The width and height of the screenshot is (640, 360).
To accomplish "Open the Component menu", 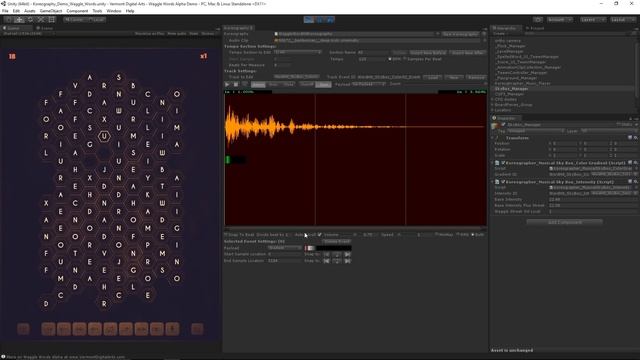I will 77,11.
